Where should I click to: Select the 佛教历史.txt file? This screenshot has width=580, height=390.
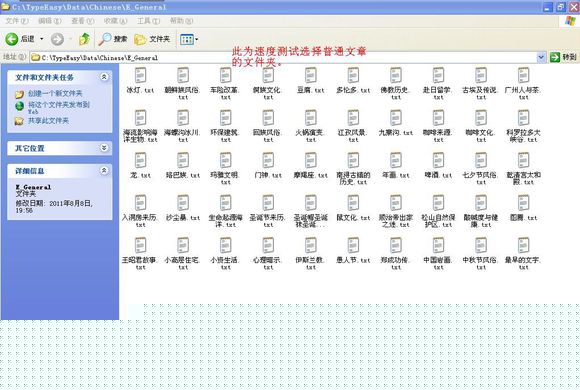click(x=395, y=84)
